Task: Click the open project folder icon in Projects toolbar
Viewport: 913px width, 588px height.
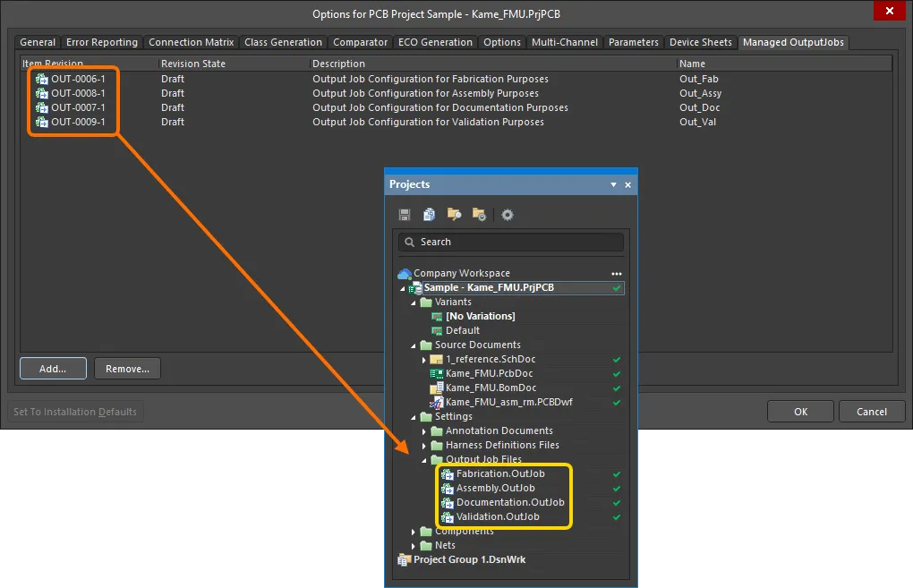Action: click(x=454, y=215)
